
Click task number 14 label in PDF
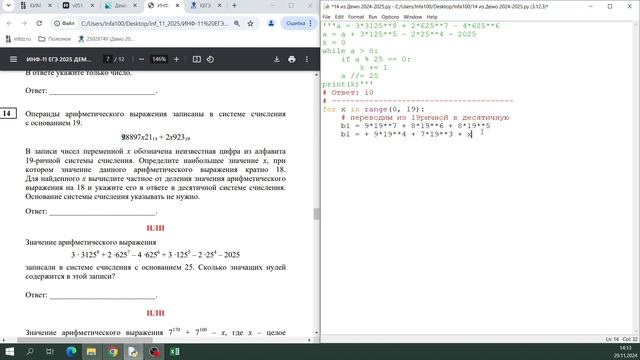point(7,113)
